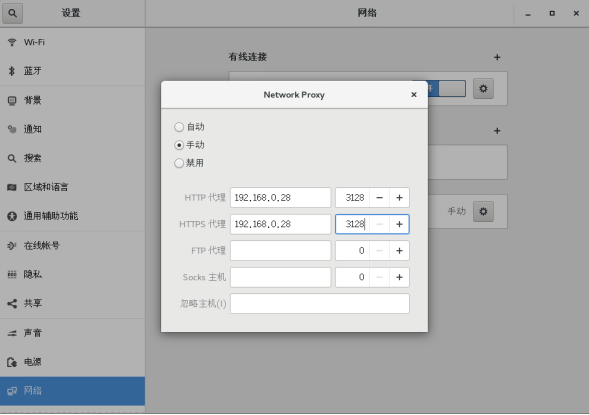Viewport: 589px width, 415px height.
Task: Open the settings search icon
Action: [12, 13]
